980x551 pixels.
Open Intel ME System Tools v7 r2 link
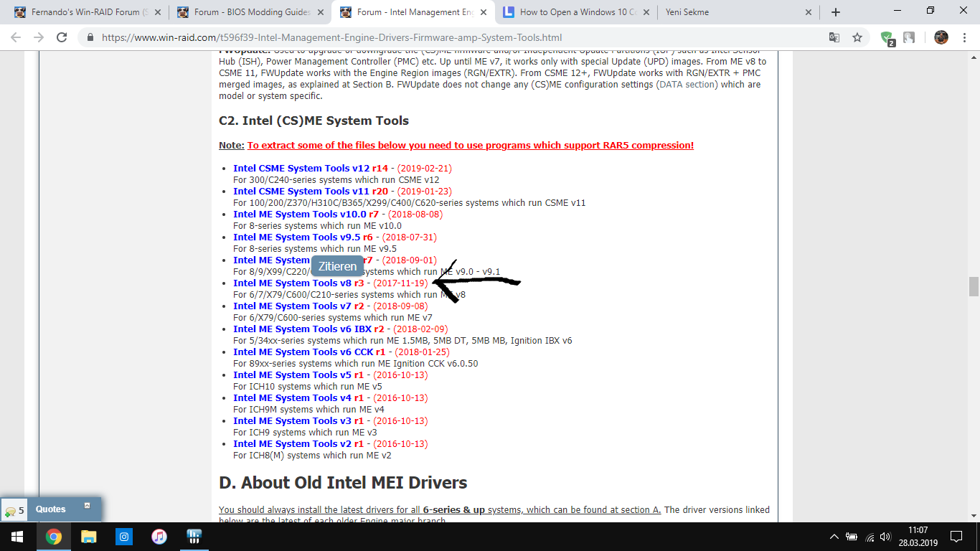tap(298, 306)
